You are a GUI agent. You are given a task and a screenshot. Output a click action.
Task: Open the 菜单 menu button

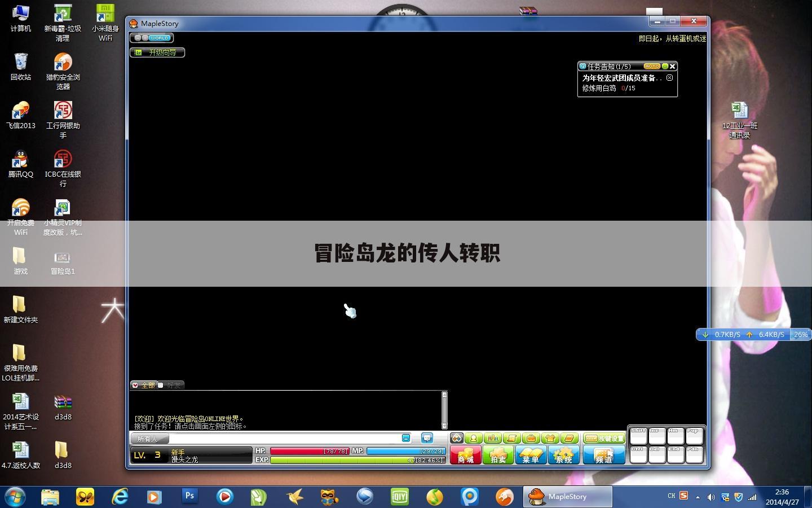pos(531,455)
